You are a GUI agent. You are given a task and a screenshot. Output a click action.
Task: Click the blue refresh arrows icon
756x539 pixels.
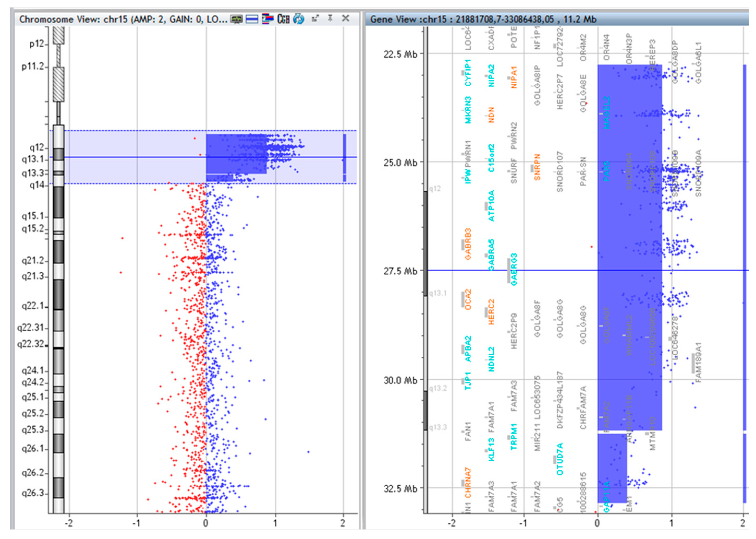(x=299, y=19)
